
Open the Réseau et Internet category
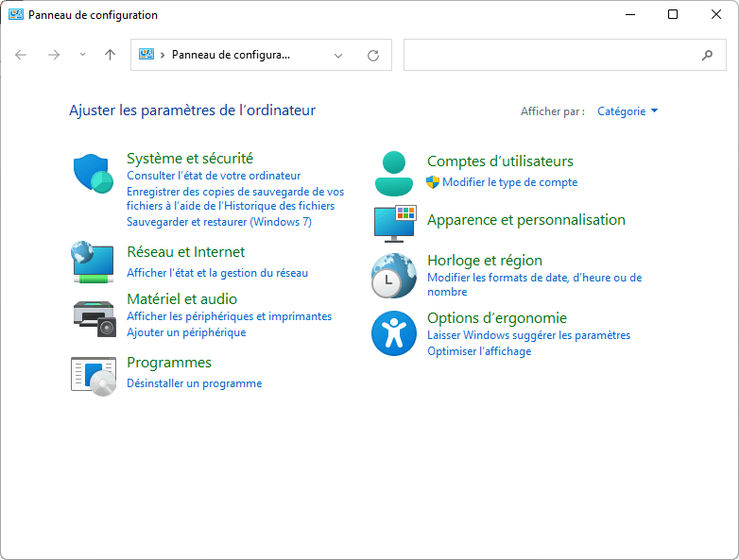point(185,252)
